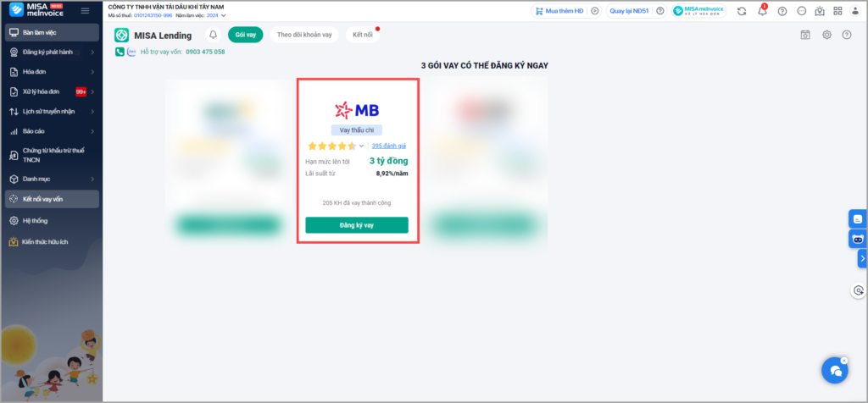Click the MISA Lending bell icon
The image size is (868, 403).
213,35
